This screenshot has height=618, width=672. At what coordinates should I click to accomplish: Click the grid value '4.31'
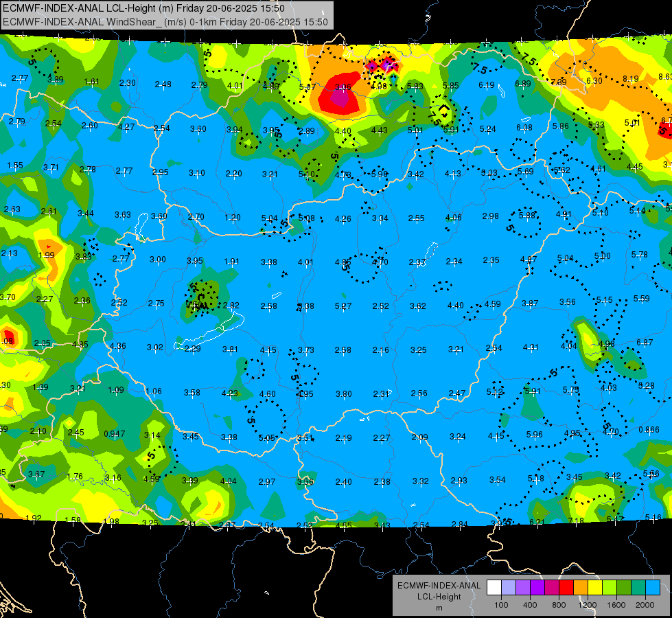coord(531,347)
